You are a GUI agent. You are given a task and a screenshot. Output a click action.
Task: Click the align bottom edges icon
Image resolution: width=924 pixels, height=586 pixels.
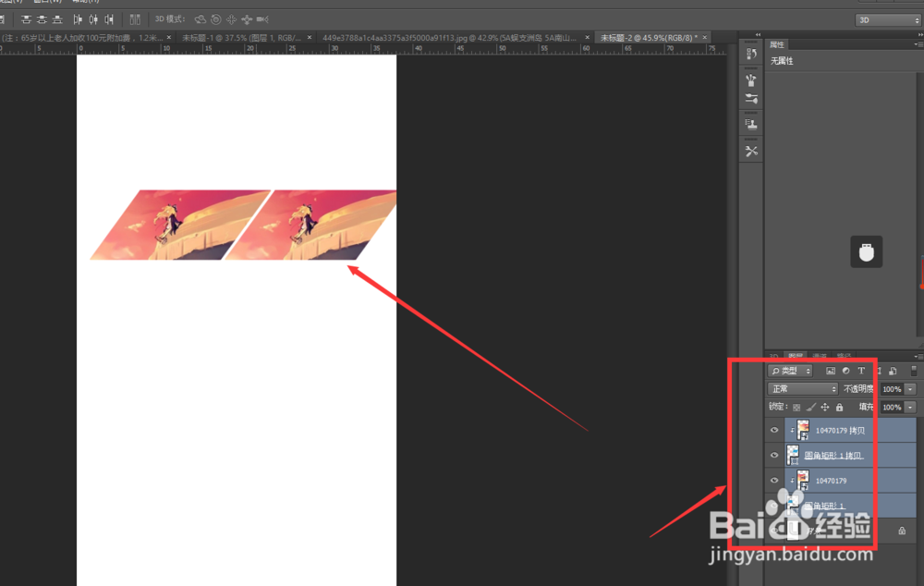[x=57, y=19]
